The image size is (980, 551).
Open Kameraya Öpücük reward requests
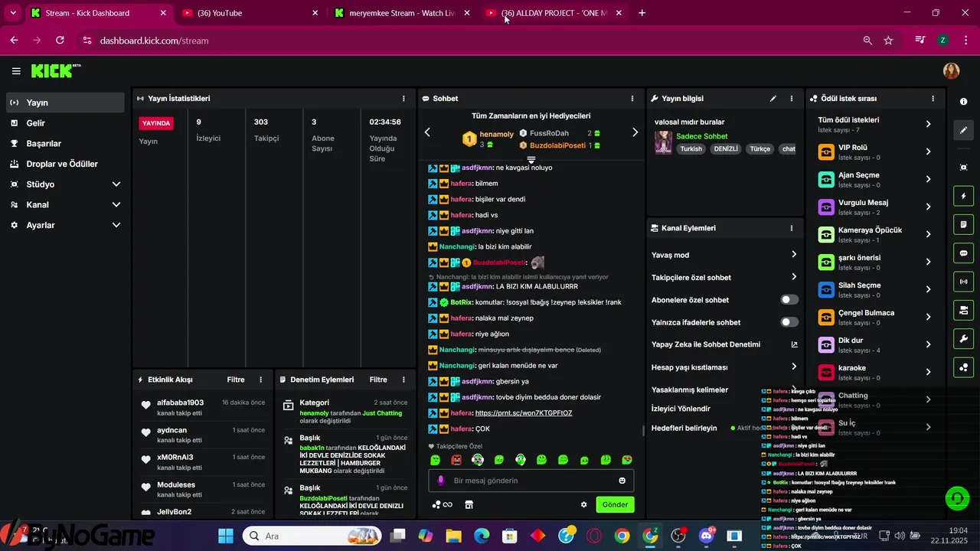874,234
